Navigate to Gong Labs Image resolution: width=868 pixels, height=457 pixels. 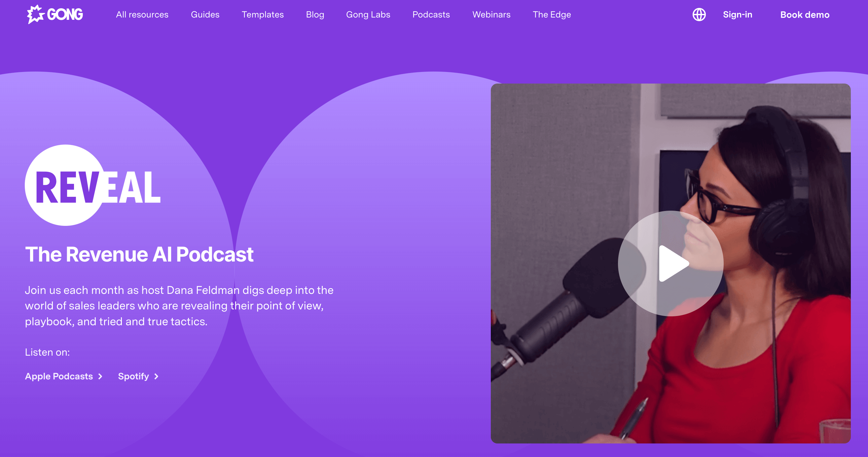point(368,15)
